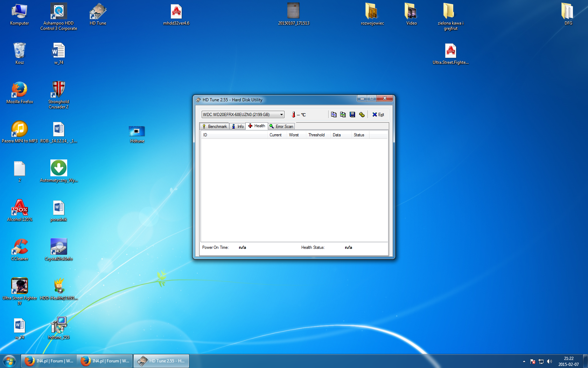Image resolution: width=588 pixels, height=368 pixels.
Task: Select the CCleaner desktop shortcut
Action: click(x=20, y=250)
